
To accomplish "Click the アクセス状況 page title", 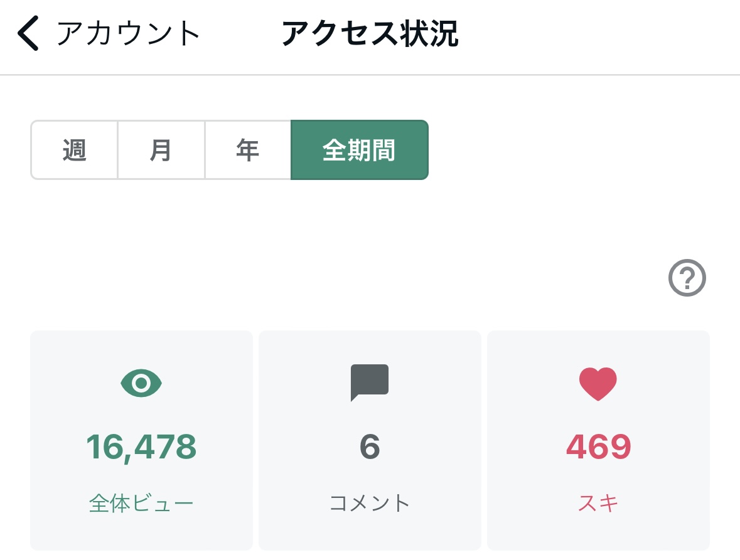I will pyautogui.click(x=370, y=33).
